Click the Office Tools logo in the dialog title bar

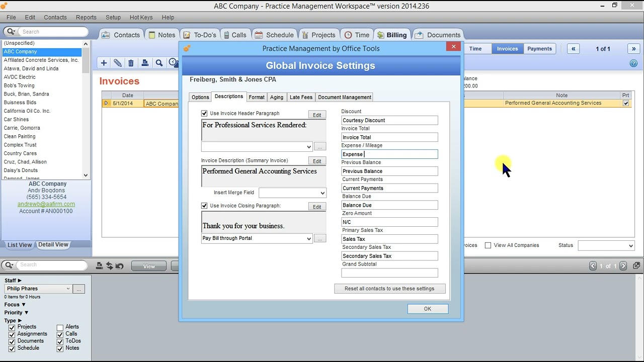click(187, 48)
